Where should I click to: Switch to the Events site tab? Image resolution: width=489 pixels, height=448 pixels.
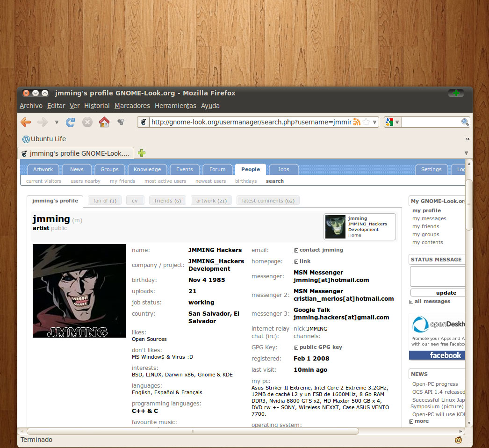(x=184, y=169)
